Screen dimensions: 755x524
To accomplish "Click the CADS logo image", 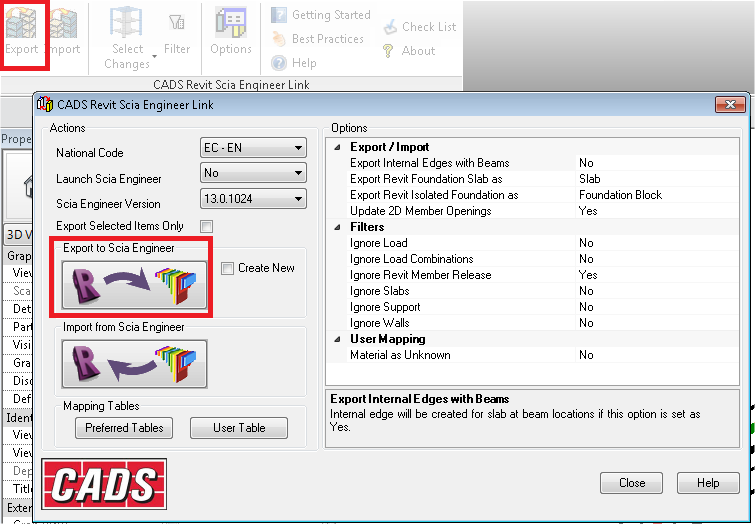I will pos(104,485).
